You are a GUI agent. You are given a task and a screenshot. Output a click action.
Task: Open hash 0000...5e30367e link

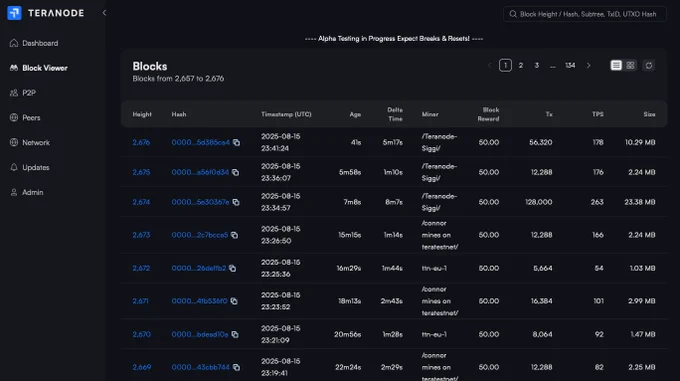(200, 202)
